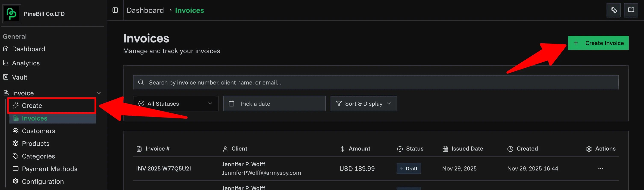
Task: Open the All Statuses filter dropdown
Action: 176,104
